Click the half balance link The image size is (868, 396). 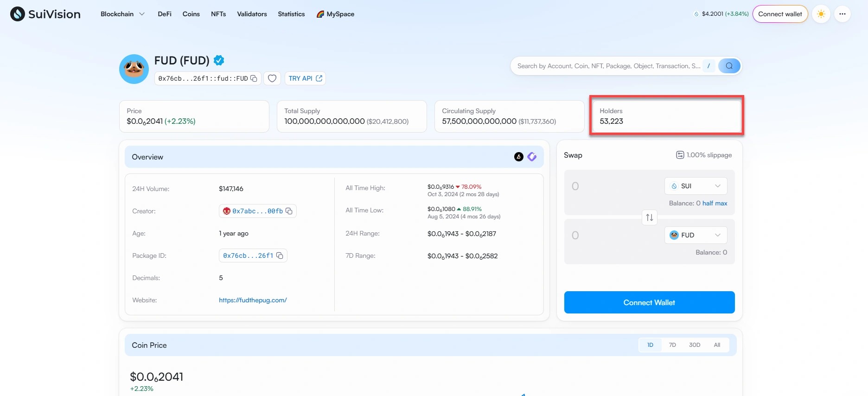[x=708, y=203]
